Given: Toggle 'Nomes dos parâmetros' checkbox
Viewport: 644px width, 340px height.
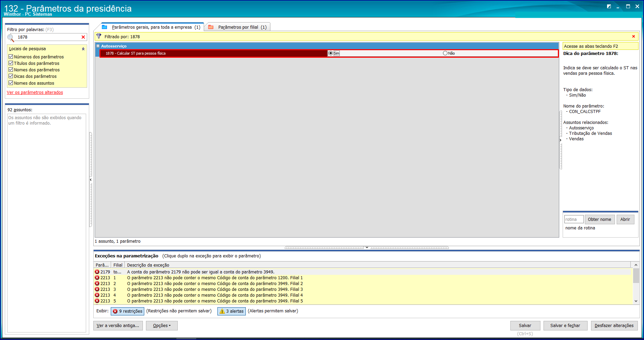Looking at the screenshot, I should 11,70.
